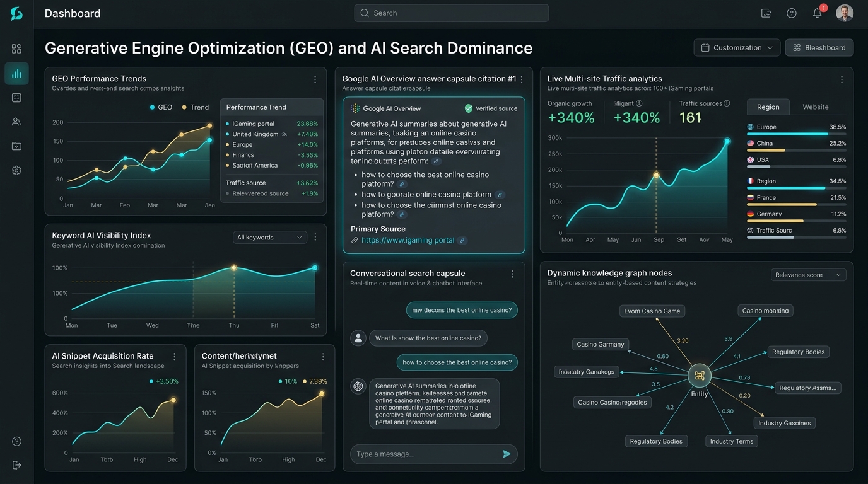The image size is (868, 484).
Task: Open the grid apps icon in sidebar
Action: tap(16, 49)
